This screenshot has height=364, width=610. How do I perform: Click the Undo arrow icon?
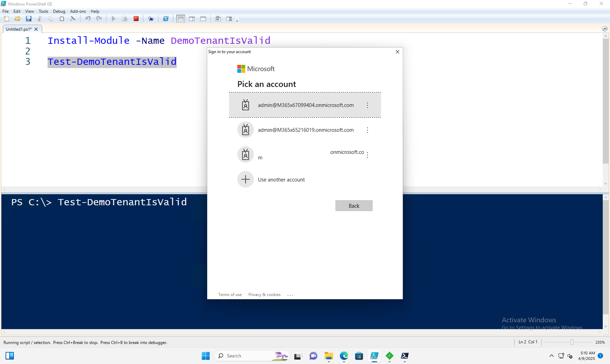(x=88, y=19)
